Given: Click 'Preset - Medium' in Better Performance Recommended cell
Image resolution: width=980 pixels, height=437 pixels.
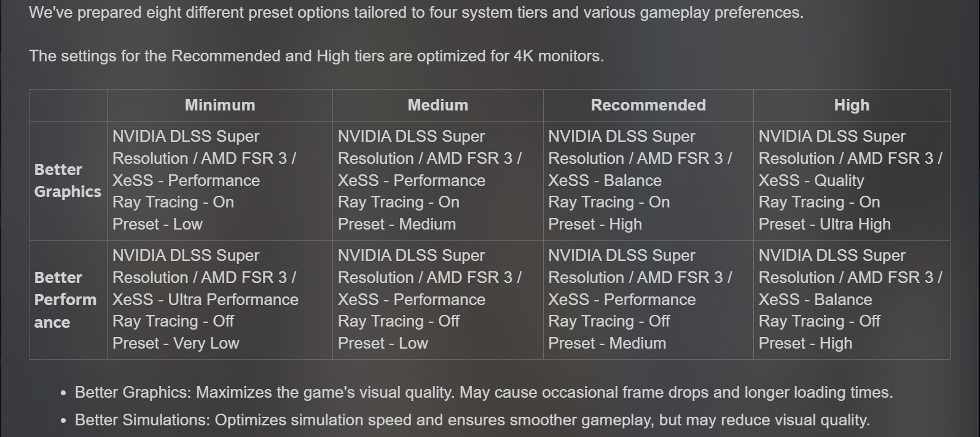Looking at the screenshot, I should pos(607,343).
